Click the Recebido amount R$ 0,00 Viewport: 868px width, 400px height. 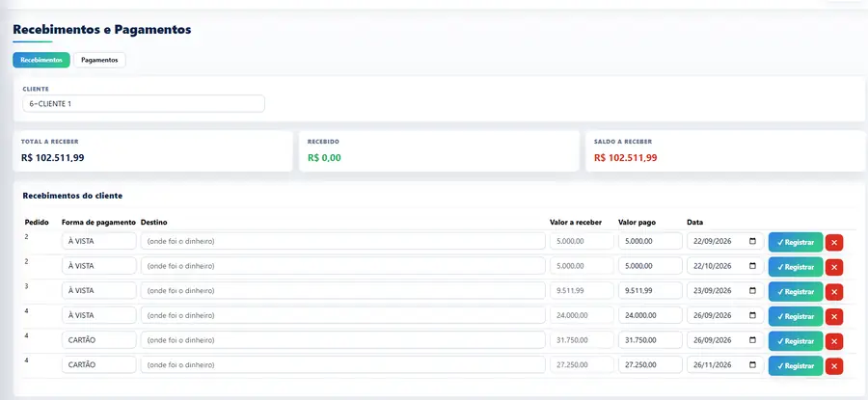click(324, 158)
